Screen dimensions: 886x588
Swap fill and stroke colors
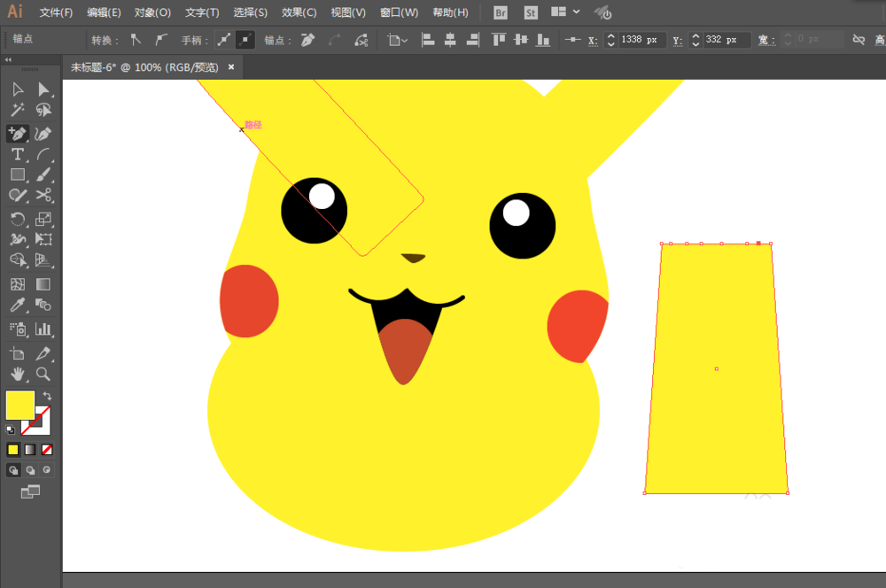click(48, 396)
